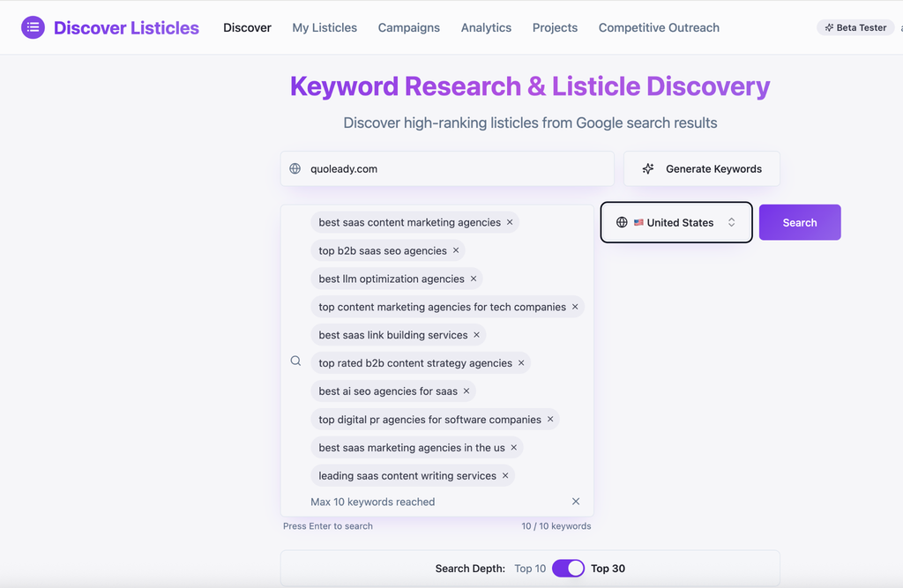The width and height of the screenshot is (903, 588).
Task: Remove 'best saas marketing agencies in the us' keyword
Action: pos(514,448)
